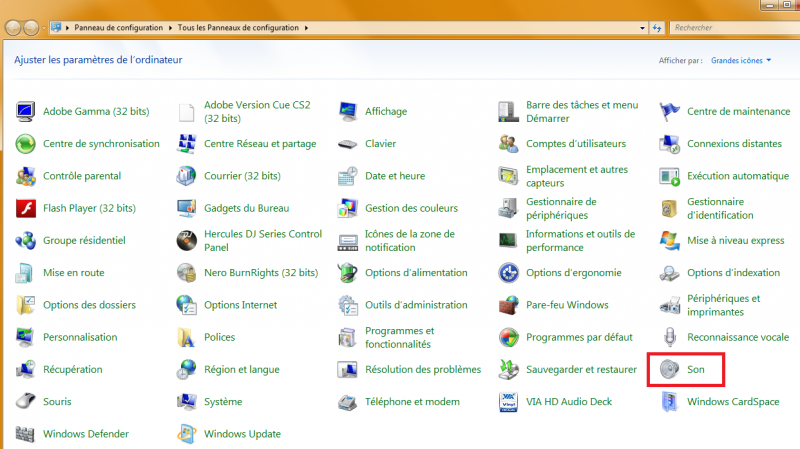Screen dimensions: 800x449
Task: Click the VIA HD Audio Deck icon
Action: coord(509,402)
